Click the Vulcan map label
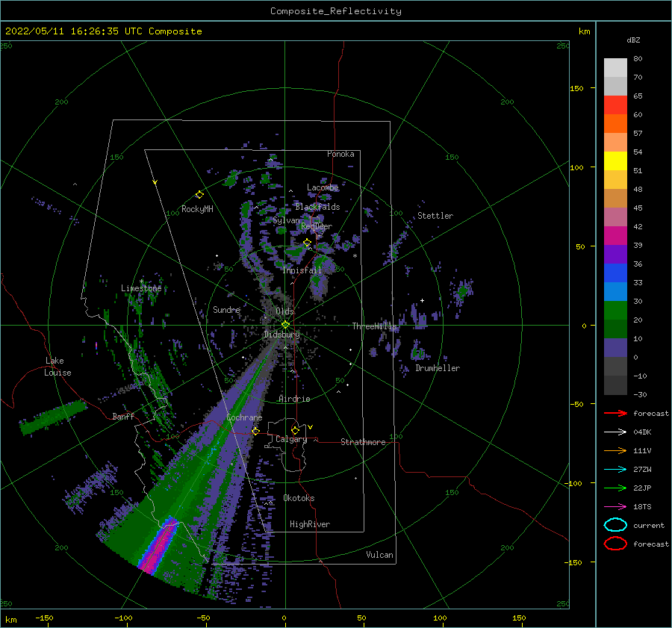 pyautogui.click(x=379, y=555)
